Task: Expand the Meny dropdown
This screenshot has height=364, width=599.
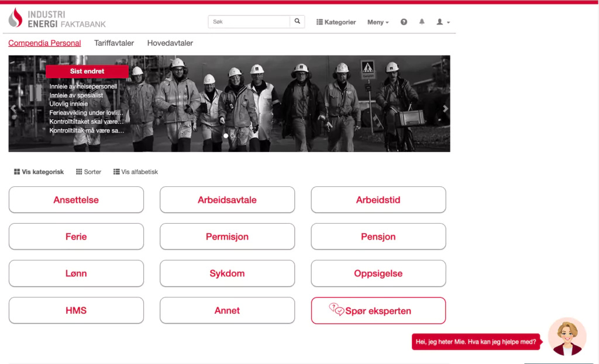Action: click(x=378, y=22)
